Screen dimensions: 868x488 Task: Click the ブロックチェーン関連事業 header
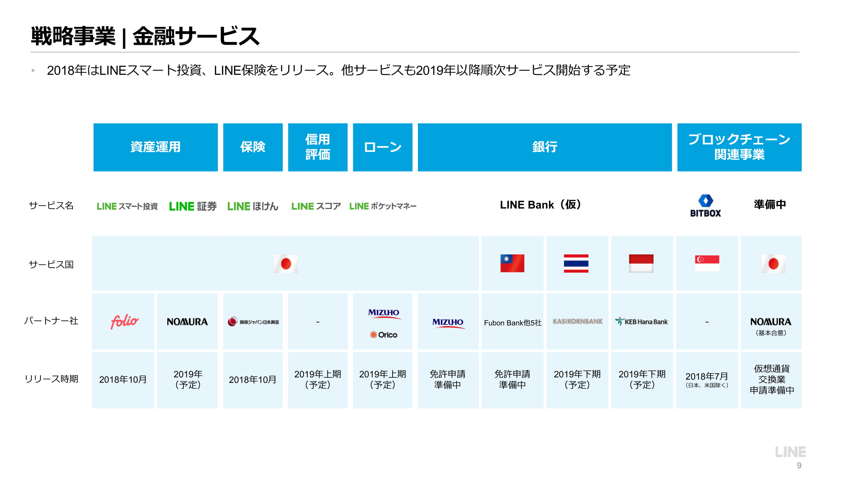click(739, 147)
